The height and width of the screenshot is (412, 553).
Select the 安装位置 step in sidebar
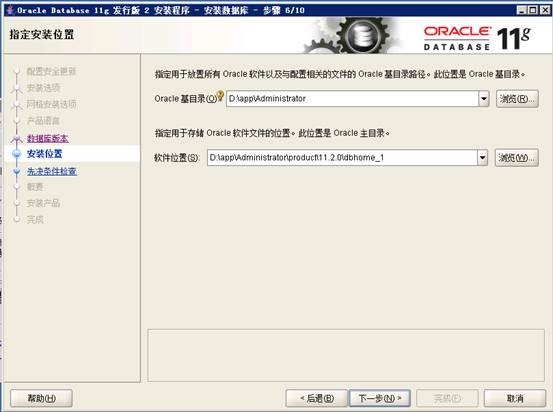44,154
